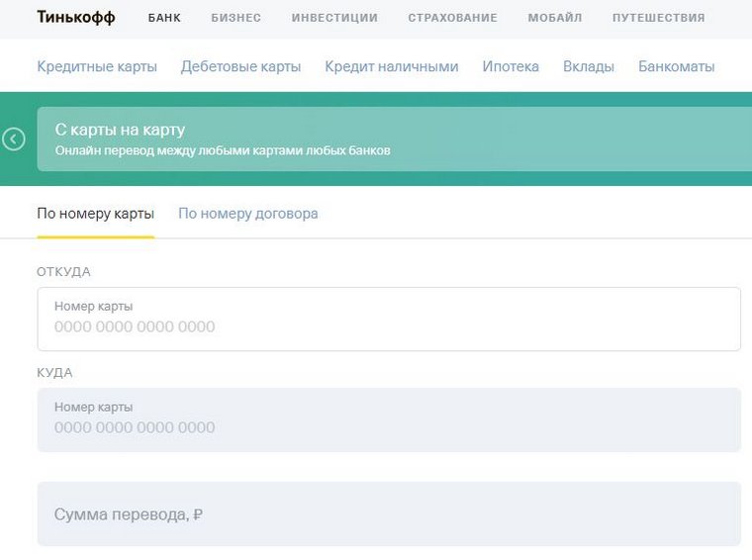Click the С карты на карту banner
Viewport: 752px width, 560px height.
[394, 140]
